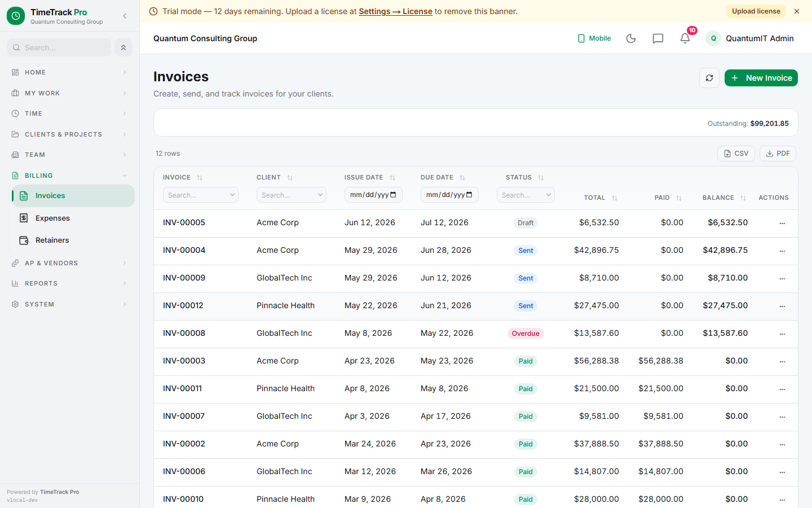
Task: Go to the Expenses page
Action: click(x=73, y=218)
